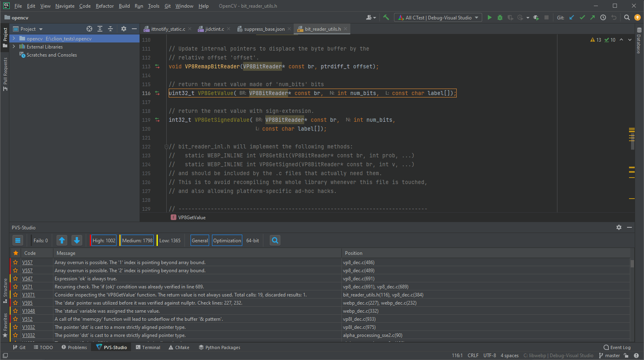Open the Event Log
This screenshot has height=360, width=644.
(x=617, y=347)
